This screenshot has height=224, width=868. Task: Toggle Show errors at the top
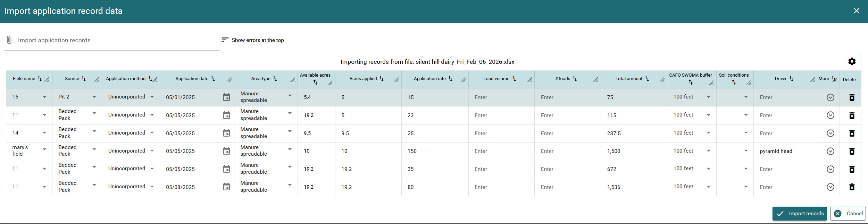253,40
